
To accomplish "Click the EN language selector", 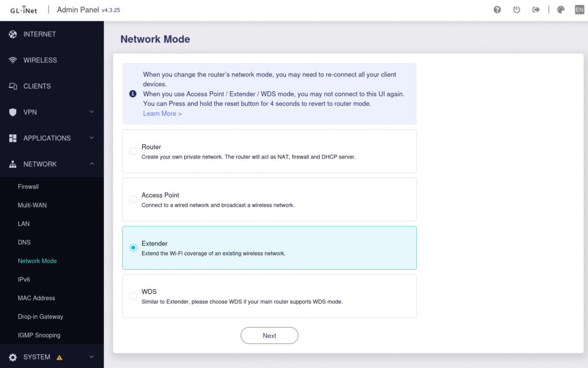I will [x=579, y=9].
